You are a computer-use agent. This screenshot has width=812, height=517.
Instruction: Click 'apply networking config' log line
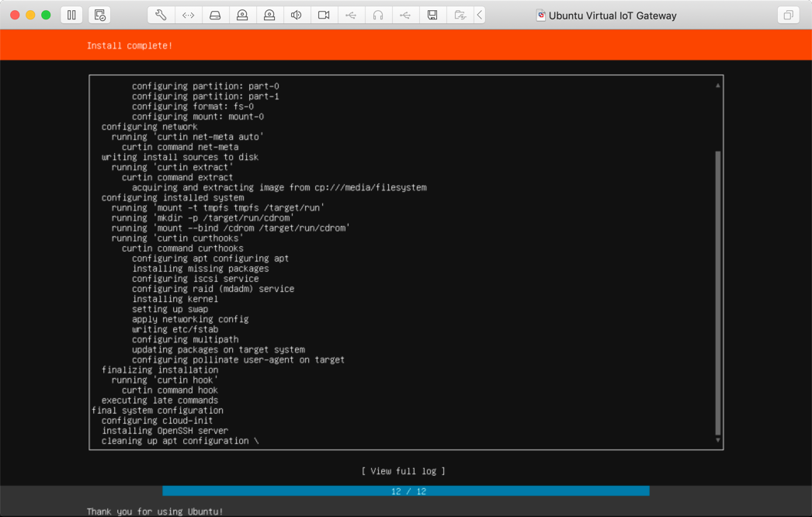coord(190,319)
